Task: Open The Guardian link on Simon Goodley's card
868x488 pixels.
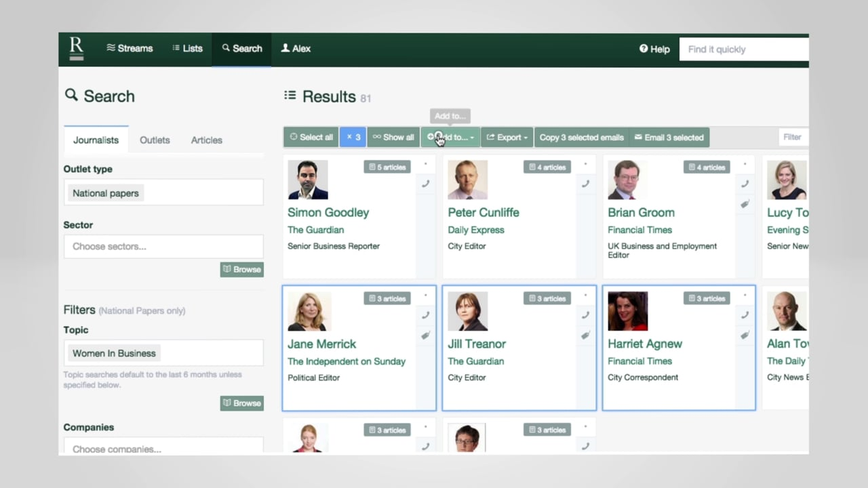Action: coord(315,230)
